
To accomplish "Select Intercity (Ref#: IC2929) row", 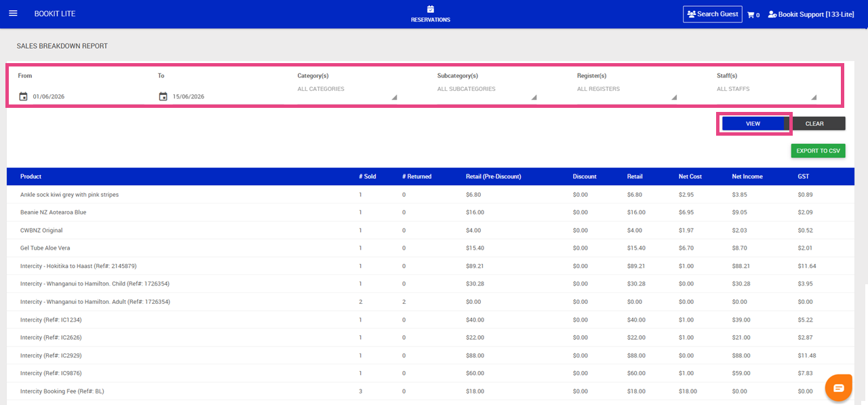I will click(x=431, y=355).
